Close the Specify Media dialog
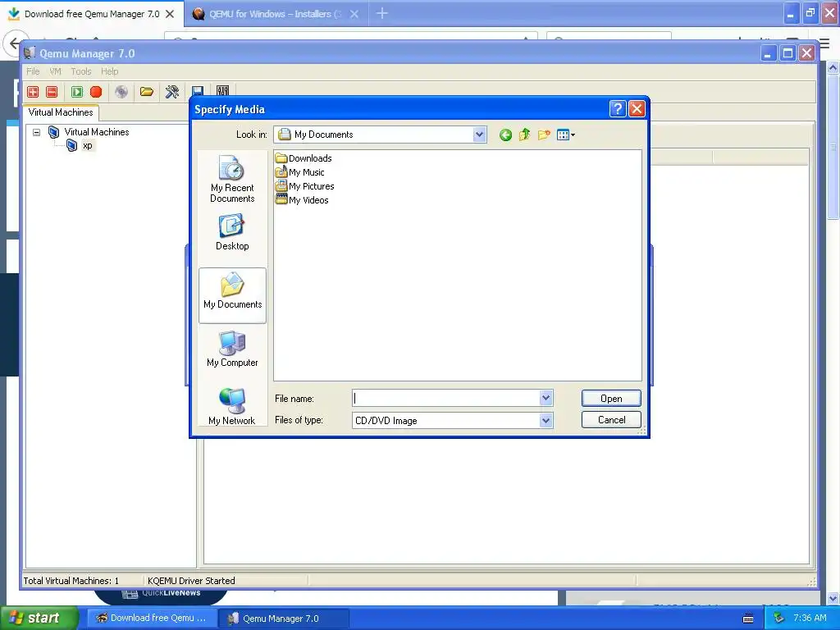The width and height of the screenshot is (840, 630). 637,109
